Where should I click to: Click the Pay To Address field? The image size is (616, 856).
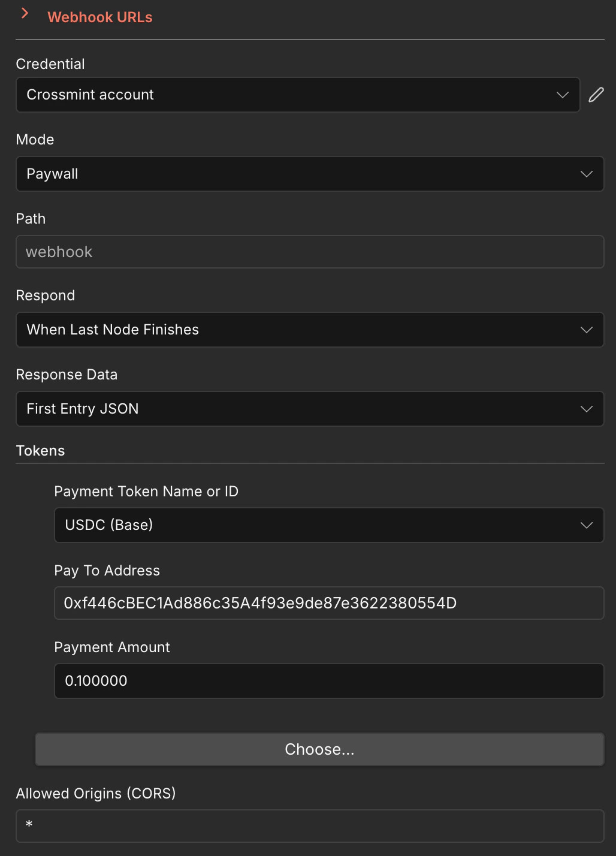point(330,603)
